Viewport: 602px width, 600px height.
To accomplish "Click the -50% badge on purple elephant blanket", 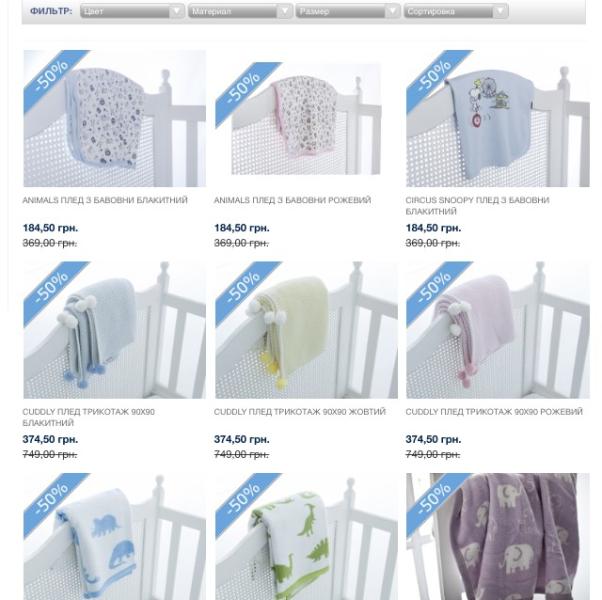I will coord(434,500).
